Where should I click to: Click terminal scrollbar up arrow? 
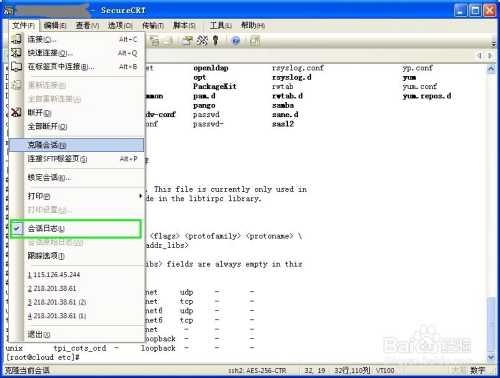[x=491, y=69]
